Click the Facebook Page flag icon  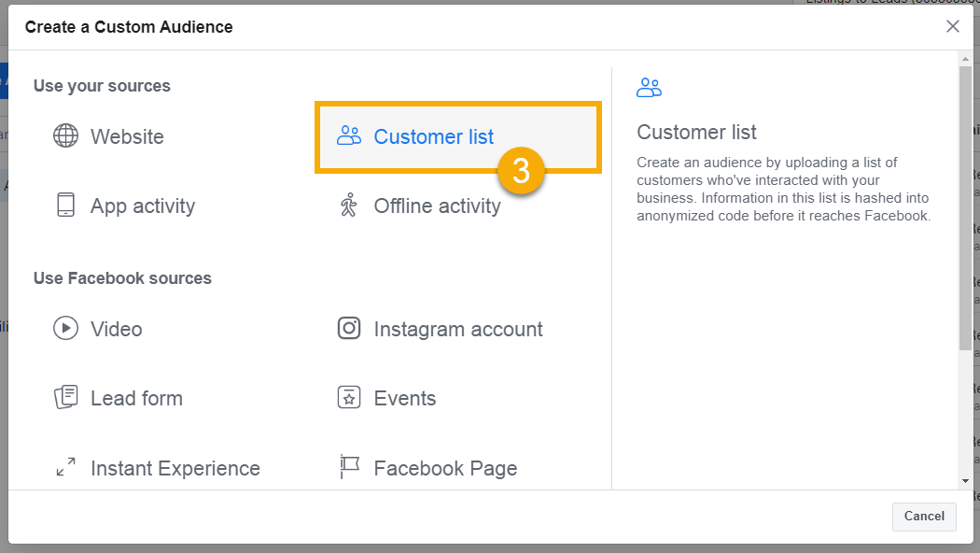(x=349, y=467)
